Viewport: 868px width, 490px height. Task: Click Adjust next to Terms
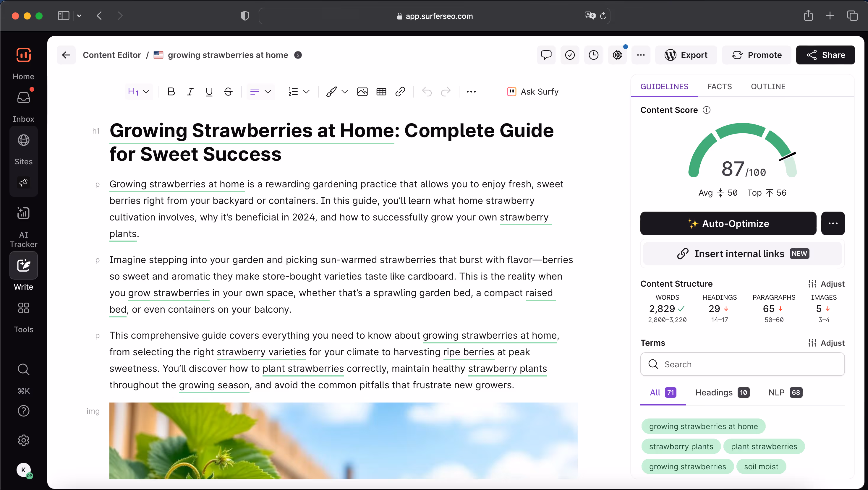point(826,343)
